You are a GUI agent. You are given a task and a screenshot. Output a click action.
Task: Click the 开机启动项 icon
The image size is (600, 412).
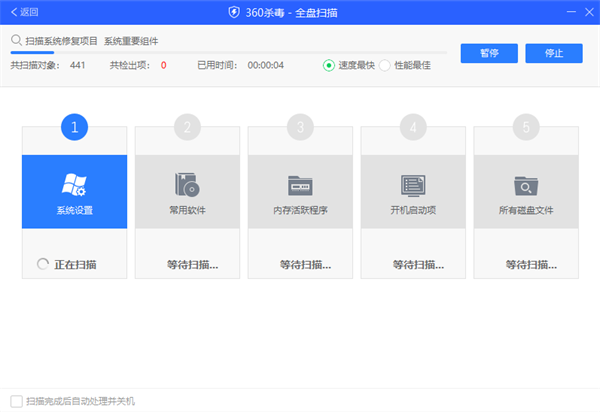(413, 184)
